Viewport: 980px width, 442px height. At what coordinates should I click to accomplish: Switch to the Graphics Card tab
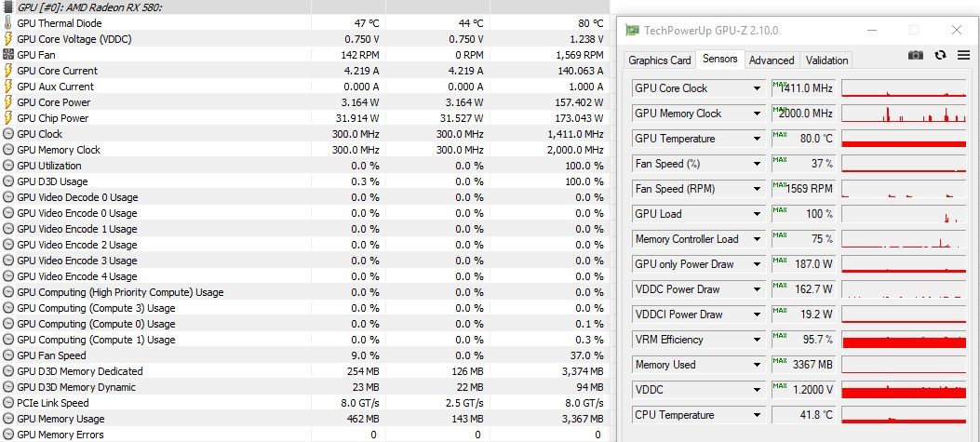click(659, 60)
